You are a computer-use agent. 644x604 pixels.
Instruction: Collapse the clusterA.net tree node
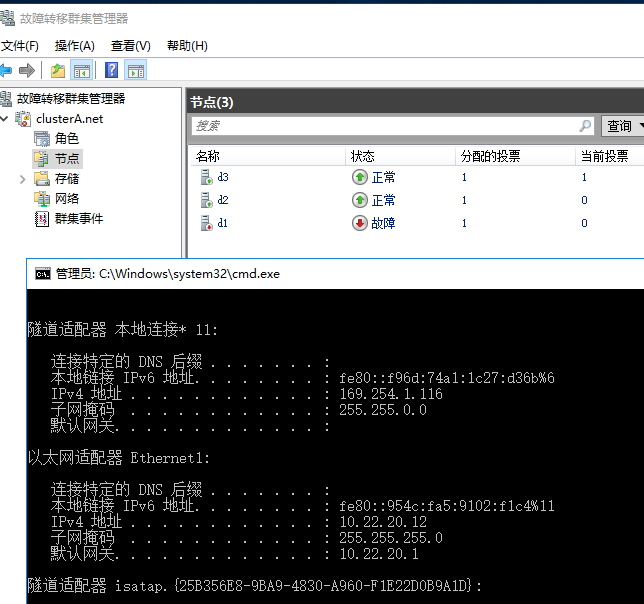click(x=5, y=119)
